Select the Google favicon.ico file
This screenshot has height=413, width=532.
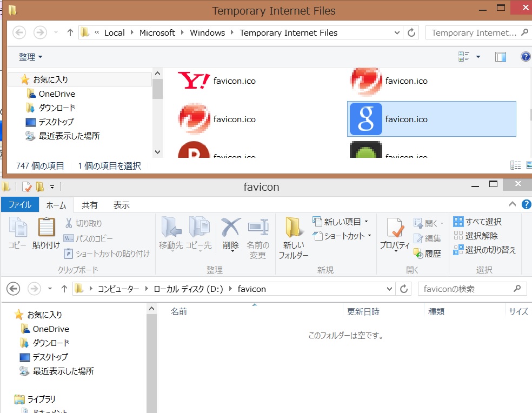[431, 119]
